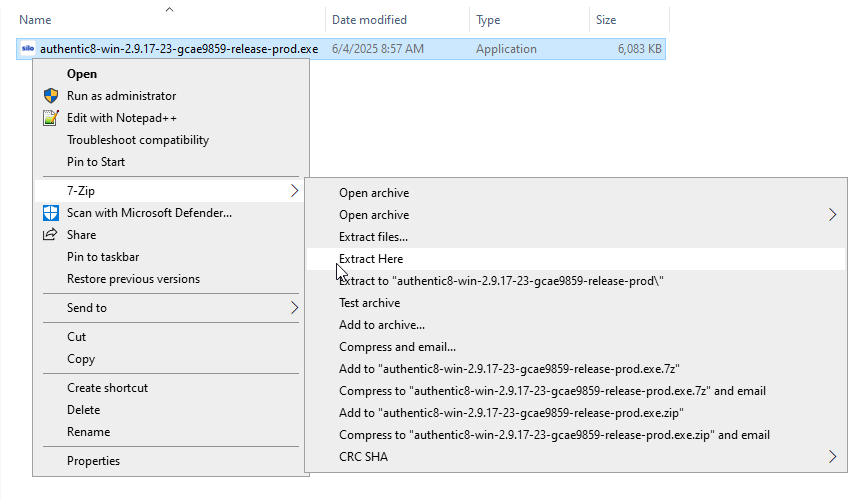
Task: Click the 6/4/2025 8:57 AM date cell
Action: 378,49
